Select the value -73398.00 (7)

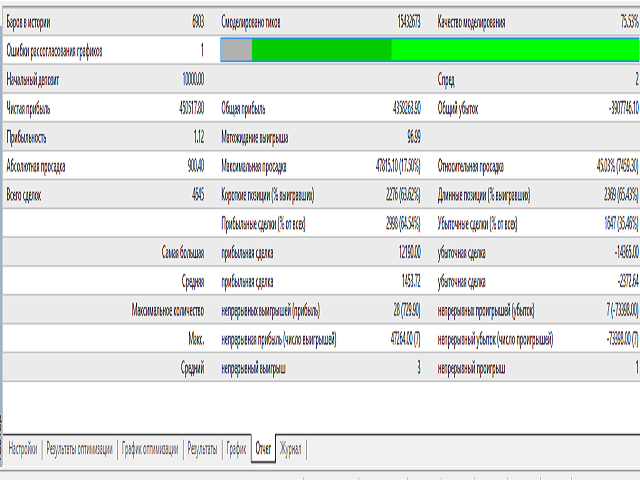click(622, 340)
